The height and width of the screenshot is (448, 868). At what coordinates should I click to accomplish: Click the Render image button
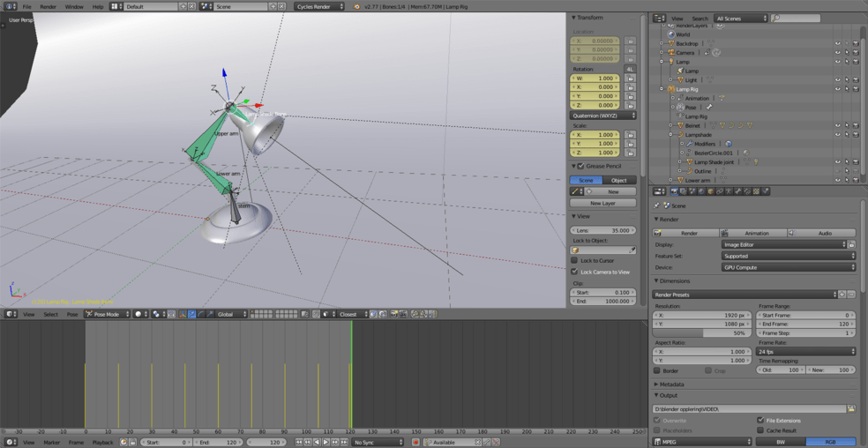point(688,233)
